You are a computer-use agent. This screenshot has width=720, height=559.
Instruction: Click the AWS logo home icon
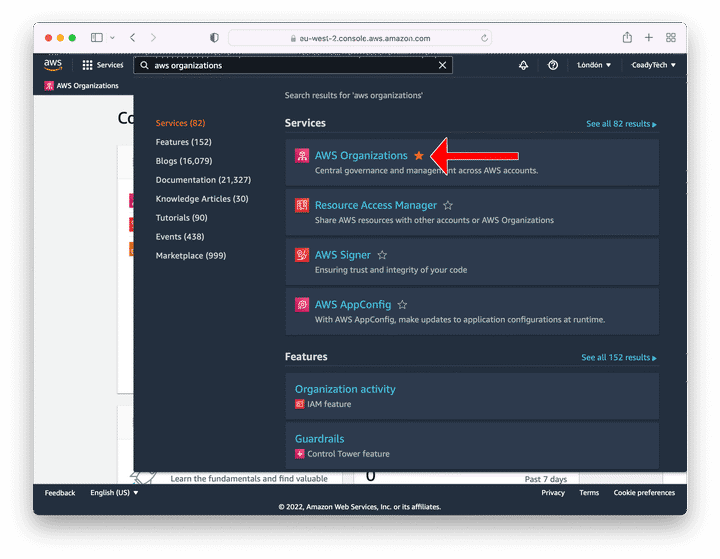tap(53, 65)
